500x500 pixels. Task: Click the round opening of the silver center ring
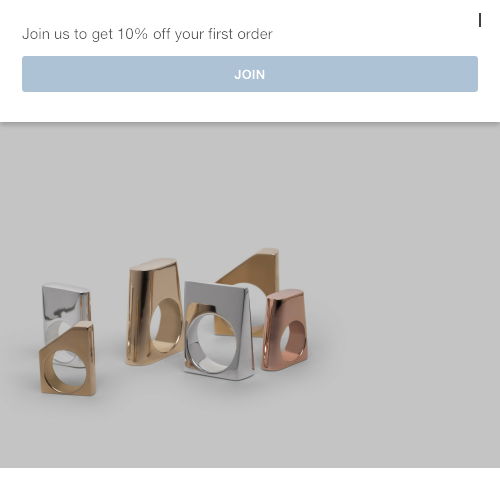tap(212, 343)
